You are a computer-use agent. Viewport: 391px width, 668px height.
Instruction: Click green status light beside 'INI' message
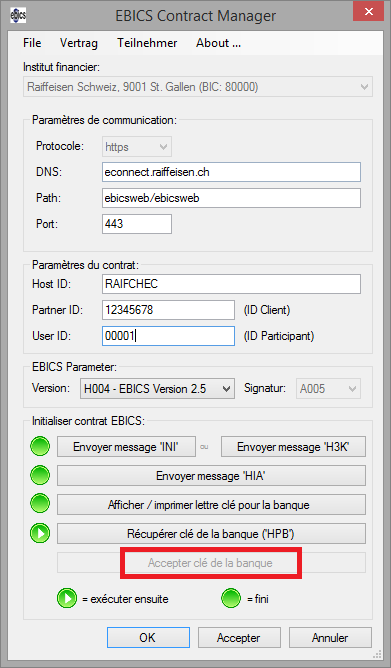tap(40, 446)
